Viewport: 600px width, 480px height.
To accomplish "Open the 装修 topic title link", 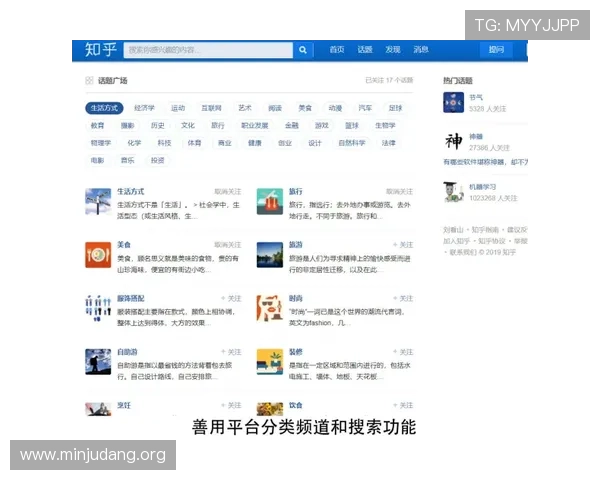I will click(x=296, y=352).
